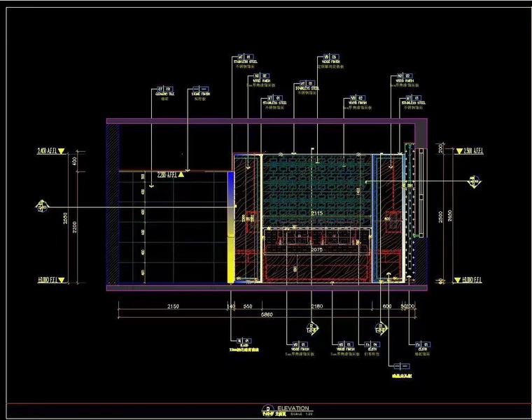Pick the ±0.000 F.F.L marker under 2.400 level
Viewport: 532px width, 420px height.
51,280
